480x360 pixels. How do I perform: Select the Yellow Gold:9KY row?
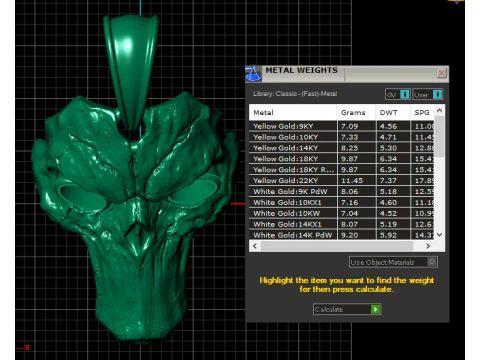[342, 126]
